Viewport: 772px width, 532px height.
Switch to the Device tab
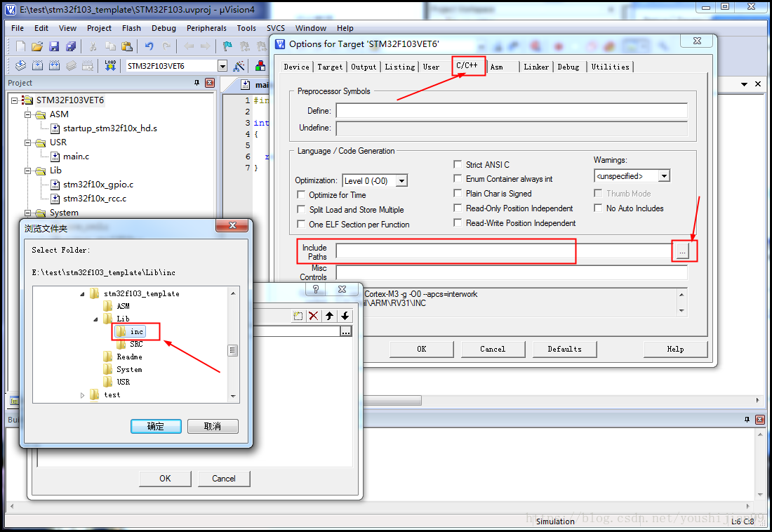pyautogui.click(x=296, y=67)
